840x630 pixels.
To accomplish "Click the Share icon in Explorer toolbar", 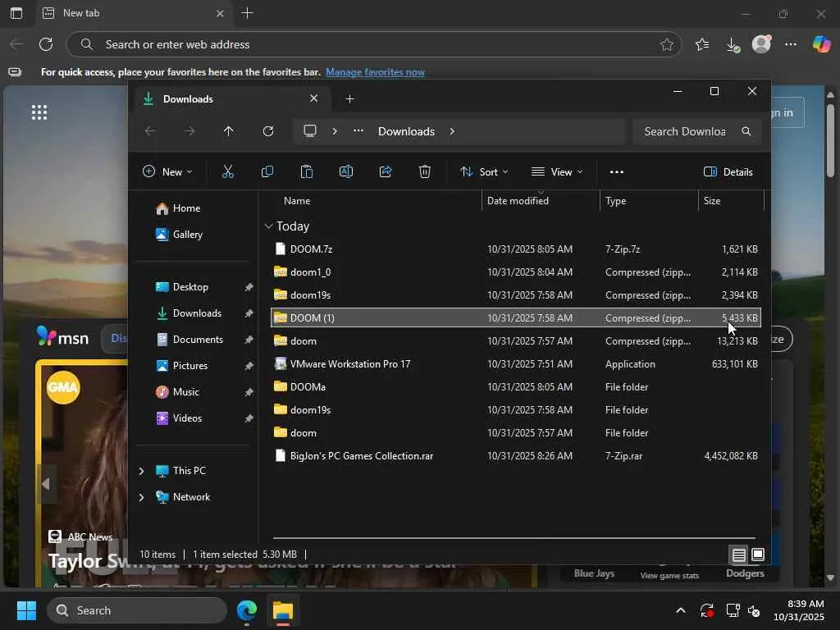I will click(x=386, y=171).
